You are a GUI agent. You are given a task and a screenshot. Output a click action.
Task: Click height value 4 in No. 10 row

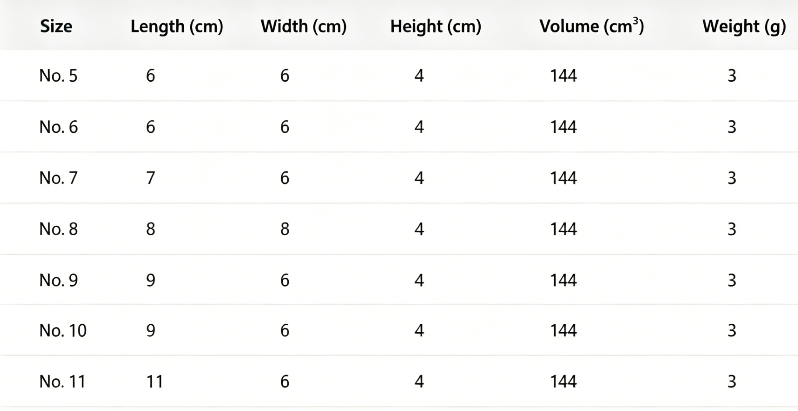(419, 331)
